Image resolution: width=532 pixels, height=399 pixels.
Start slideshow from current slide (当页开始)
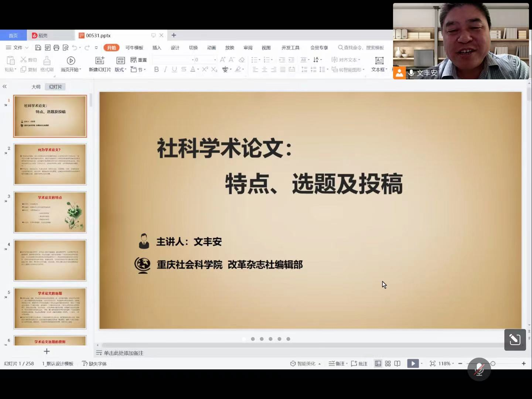coord(71,61)
